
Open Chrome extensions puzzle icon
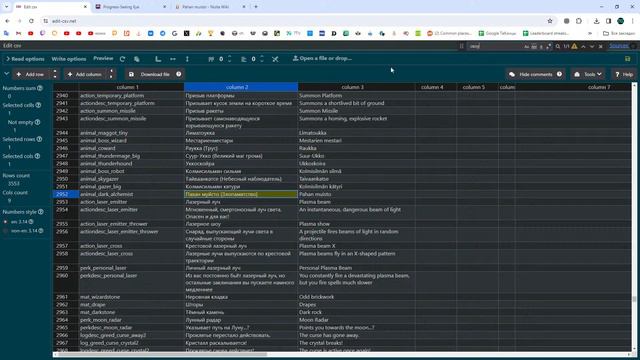579,21
